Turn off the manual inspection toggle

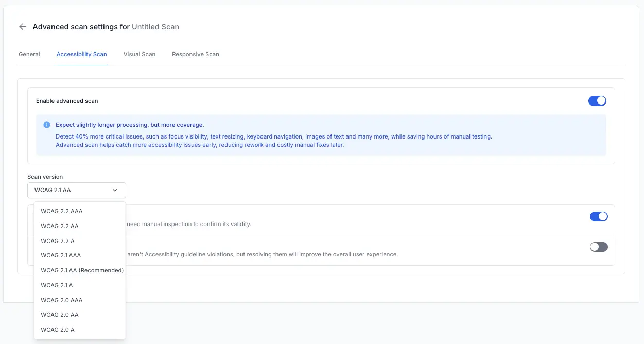point(599,217)
